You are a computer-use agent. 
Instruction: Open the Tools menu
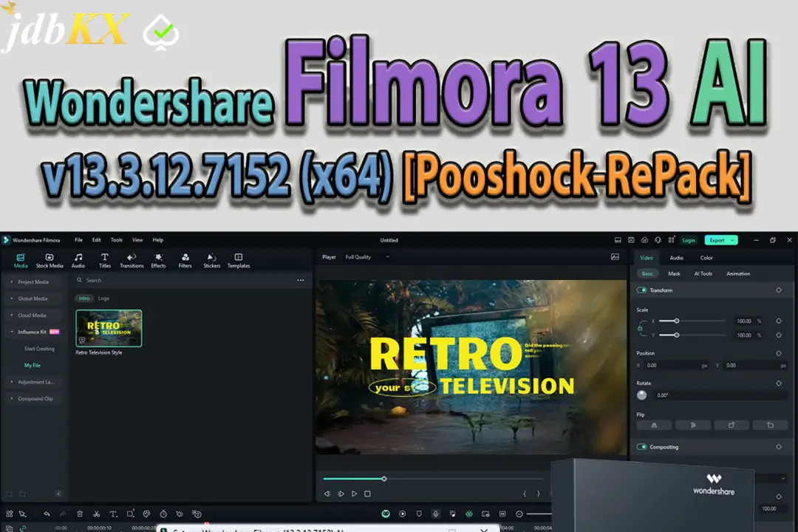coord(117,240)
